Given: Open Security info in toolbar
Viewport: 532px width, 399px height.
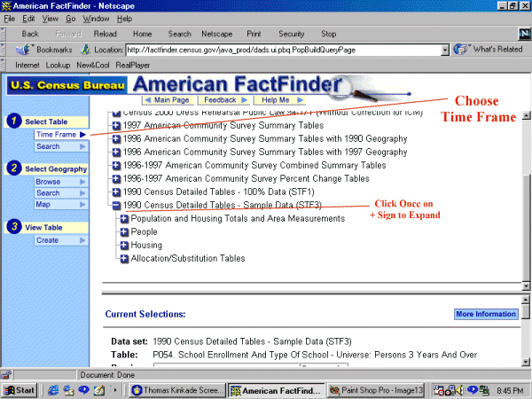Looking at the screenshot, I should 292,34.
